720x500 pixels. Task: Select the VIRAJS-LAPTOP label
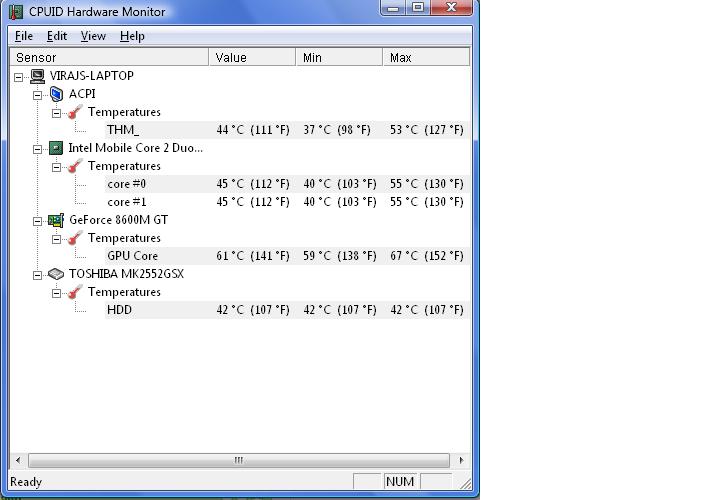(x=92, y=76)
